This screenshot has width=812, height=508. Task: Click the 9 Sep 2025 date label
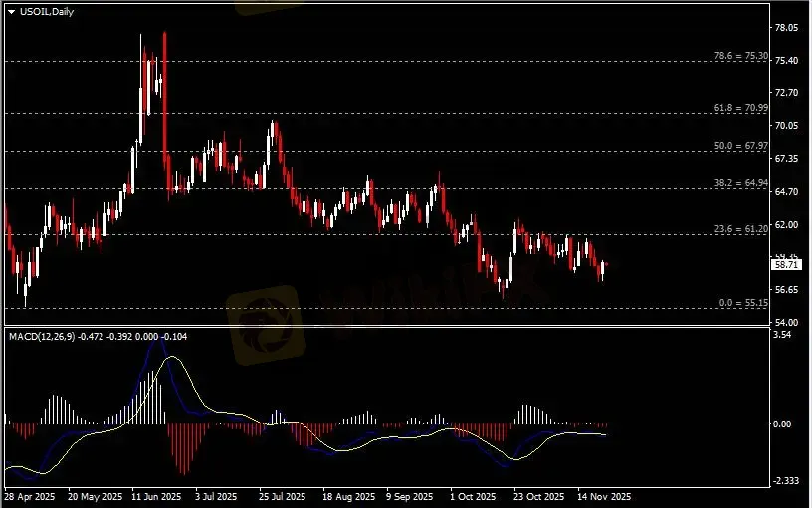[410, 497]
